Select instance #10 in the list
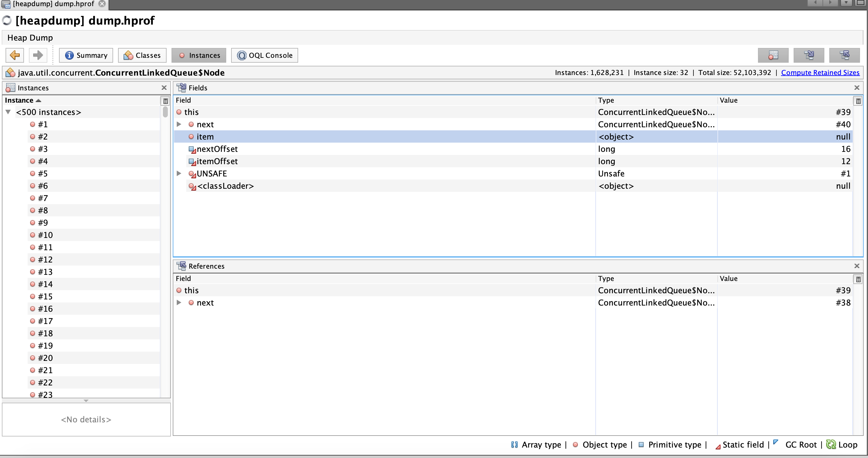Image resolution: width=868 pixels, height=458 pixels. 94,235
